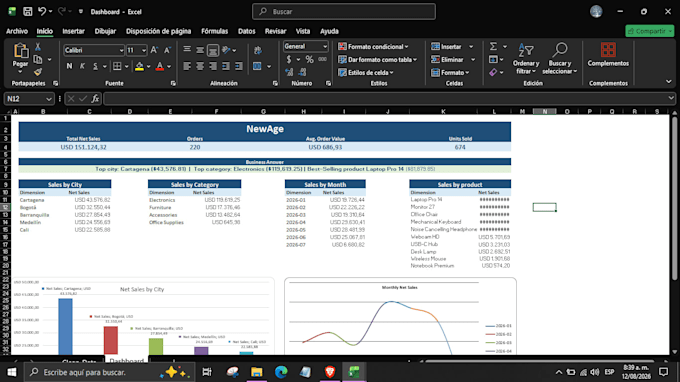Click the comma style 000 icon

(322, 59)
